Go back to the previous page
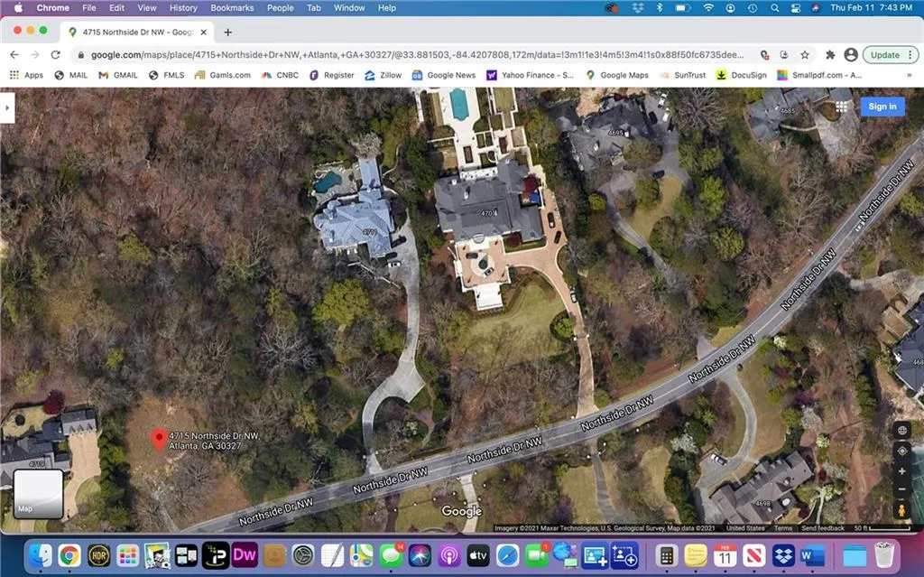The width and height of the screenshot is (924, 577). 14,55
